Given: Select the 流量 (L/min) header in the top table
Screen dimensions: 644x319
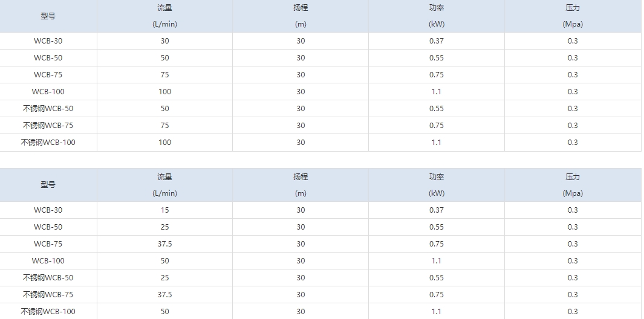Looking at the screenshot, I should coord(164,16).
